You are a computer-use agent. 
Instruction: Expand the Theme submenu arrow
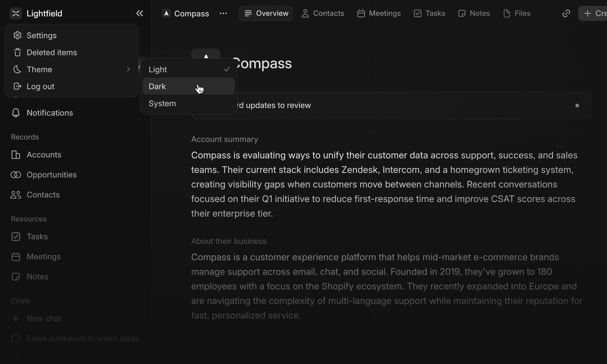(x=128, y=69)
